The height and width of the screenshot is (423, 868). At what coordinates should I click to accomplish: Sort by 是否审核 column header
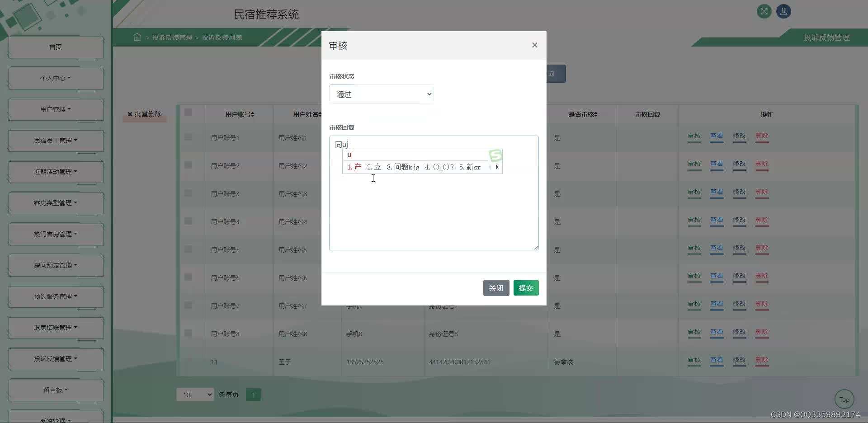click(x=583, y=114)
